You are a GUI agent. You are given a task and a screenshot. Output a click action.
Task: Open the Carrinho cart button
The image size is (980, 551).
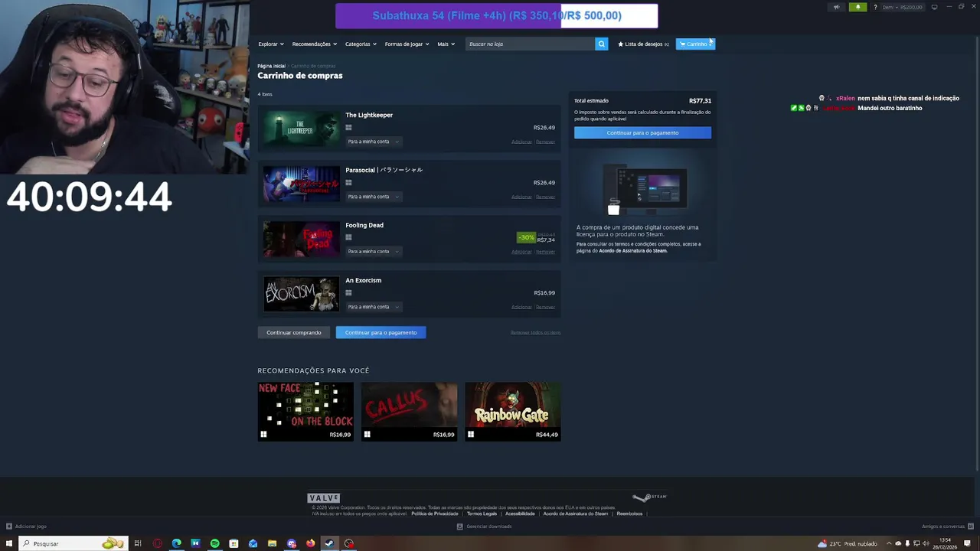tap(695, 44)
